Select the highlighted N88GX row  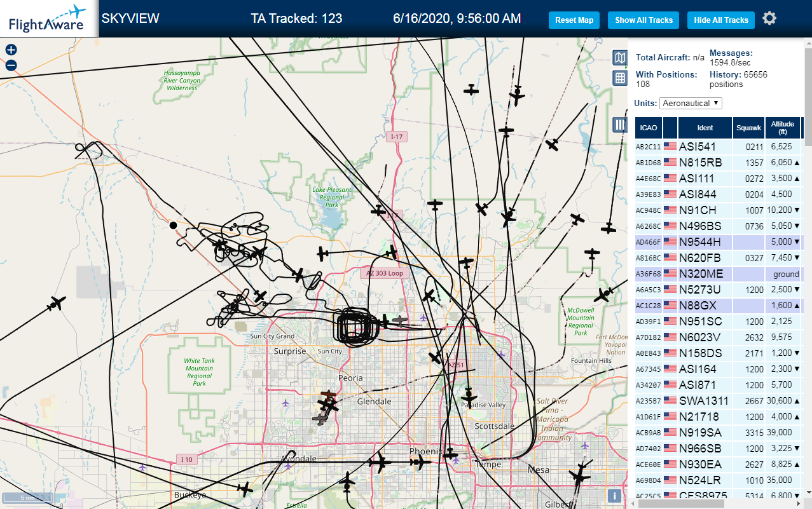[x=719, y=305]
